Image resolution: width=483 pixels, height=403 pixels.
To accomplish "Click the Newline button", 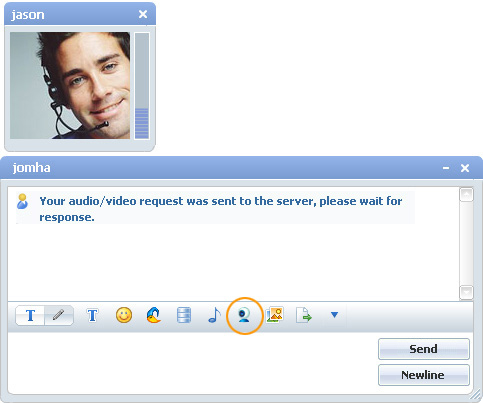I will click(424, 375).
